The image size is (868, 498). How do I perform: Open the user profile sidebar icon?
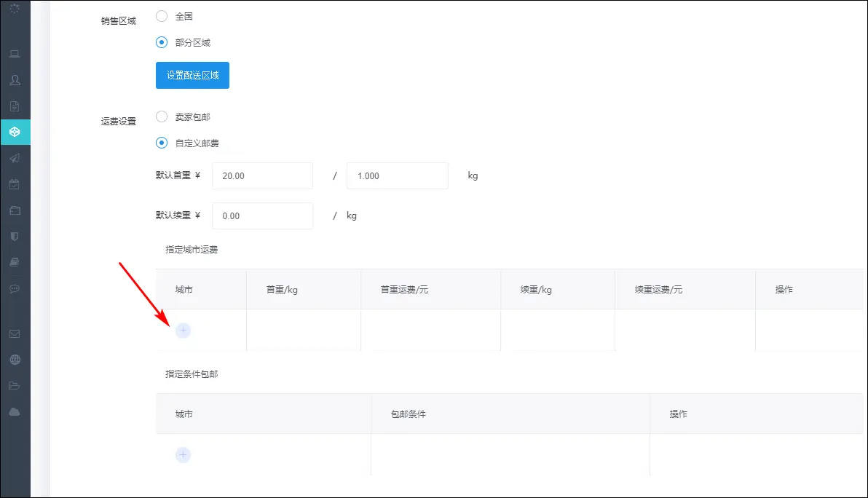tap(15, 80)
